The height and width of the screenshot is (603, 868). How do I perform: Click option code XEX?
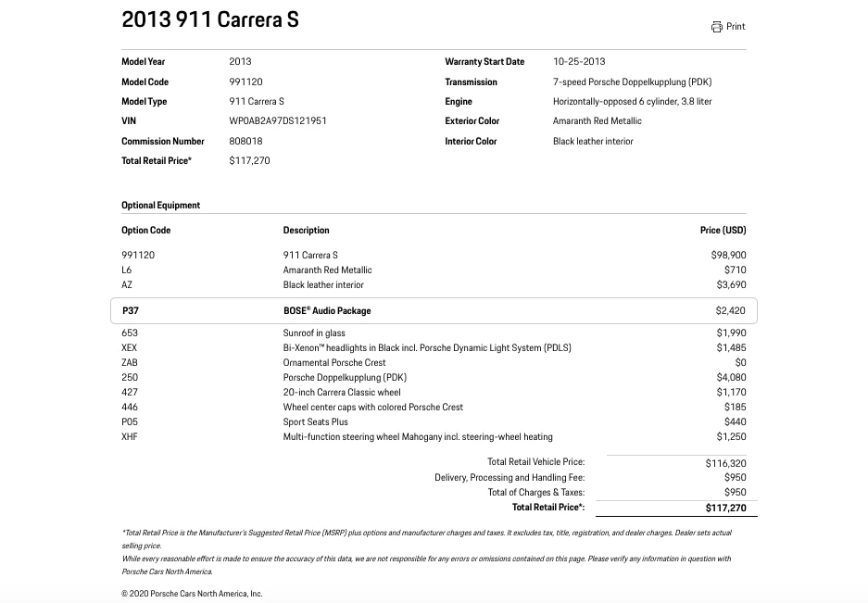pos(129,347)
